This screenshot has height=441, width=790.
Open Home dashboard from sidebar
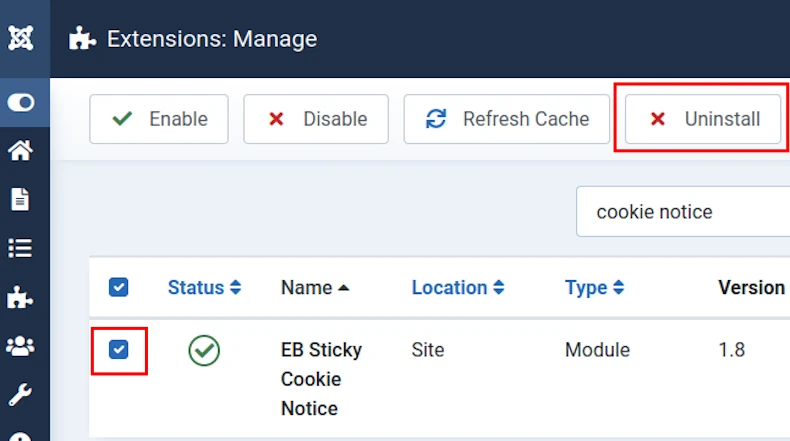(x=20, y=150)
